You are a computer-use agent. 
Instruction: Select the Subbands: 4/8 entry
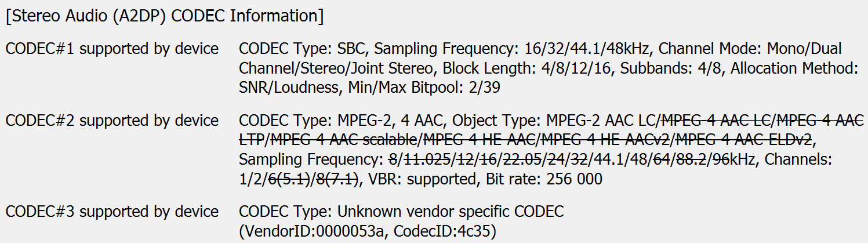point(671,68)
